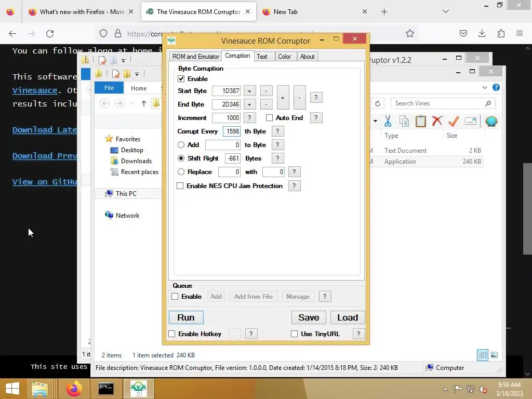Viewport: 532px width, 399px height.
Task: Uncheck the Byte Corruption Enable checkbox
Action: coord(181,79)
